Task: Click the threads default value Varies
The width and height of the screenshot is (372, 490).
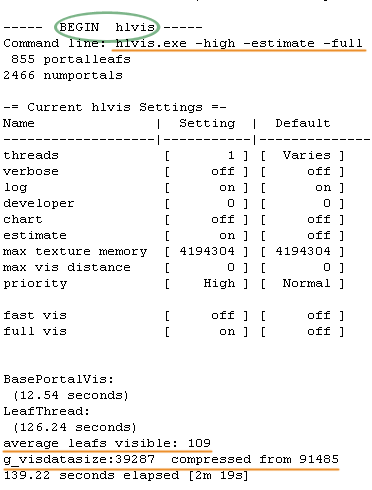Action: (307, 155)
